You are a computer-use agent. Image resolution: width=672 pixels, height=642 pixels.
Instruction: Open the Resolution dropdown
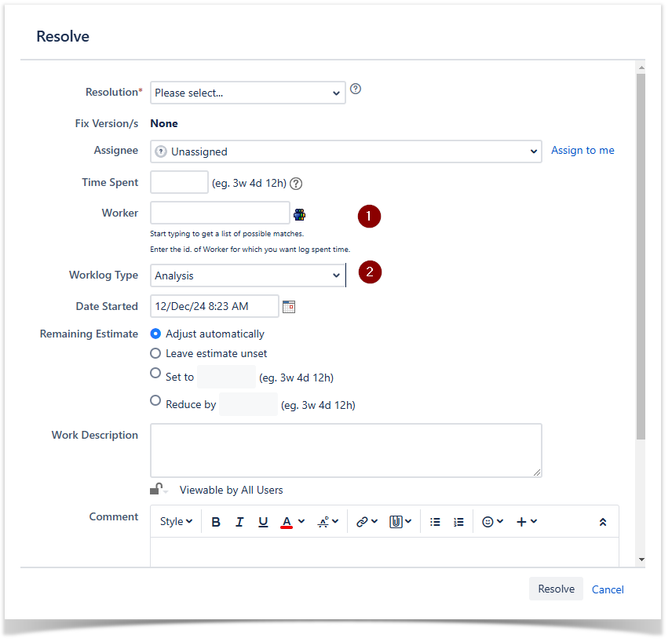tap(247, 93)
